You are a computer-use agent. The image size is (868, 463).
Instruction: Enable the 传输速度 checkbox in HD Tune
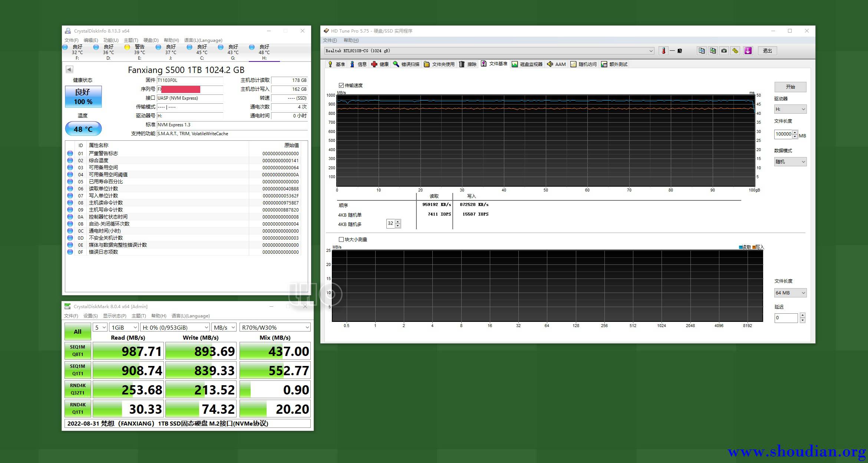tap(341, 85)
